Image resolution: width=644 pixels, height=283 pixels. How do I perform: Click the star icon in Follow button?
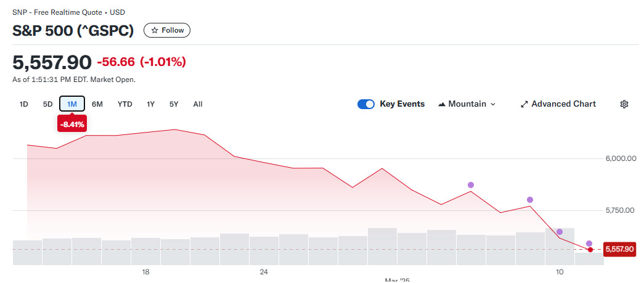pos(155,30)
